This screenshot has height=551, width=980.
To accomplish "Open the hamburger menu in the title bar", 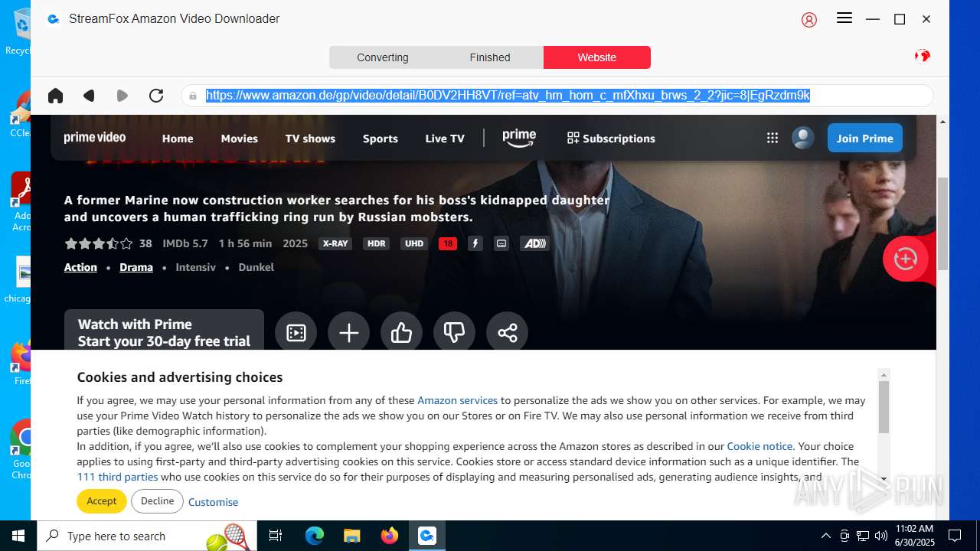I will tap(844, 18).
